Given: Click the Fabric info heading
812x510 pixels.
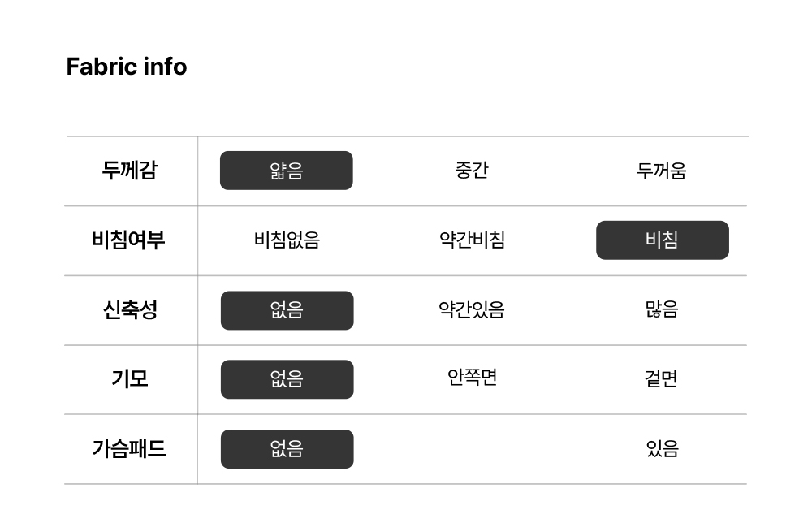Looking at the screenshot, I should [x=127, y=67].
